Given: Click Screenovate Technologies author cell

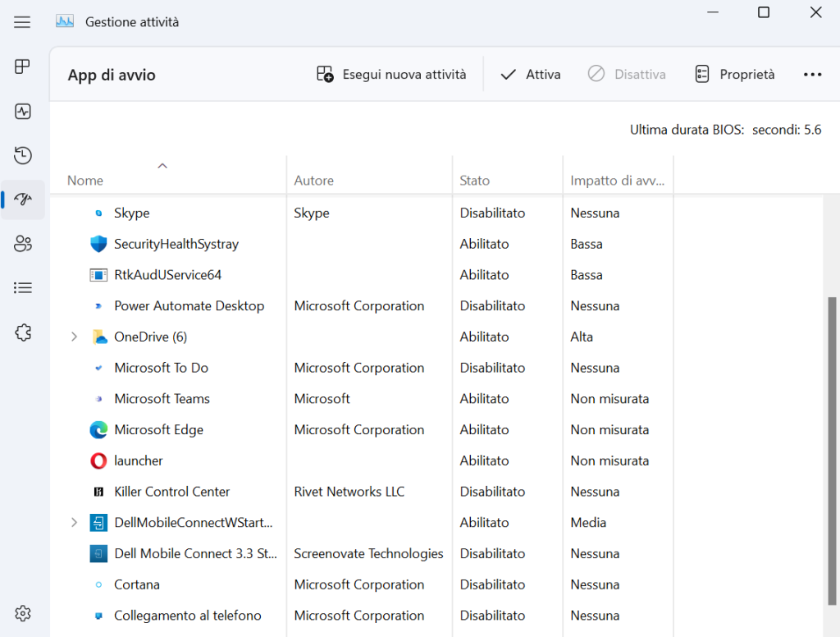Looking at the screenshot, I should [x=368, y=553].
